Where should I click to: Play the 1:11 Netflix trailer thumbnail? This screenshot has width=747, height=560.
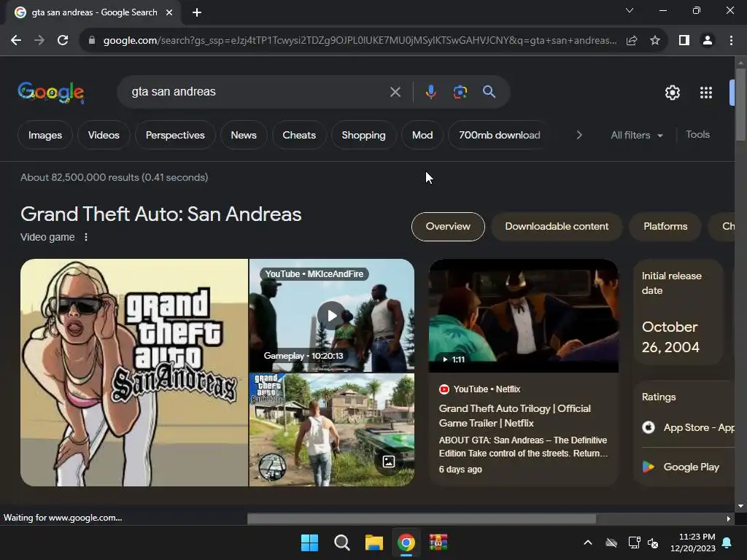[524, 315]
